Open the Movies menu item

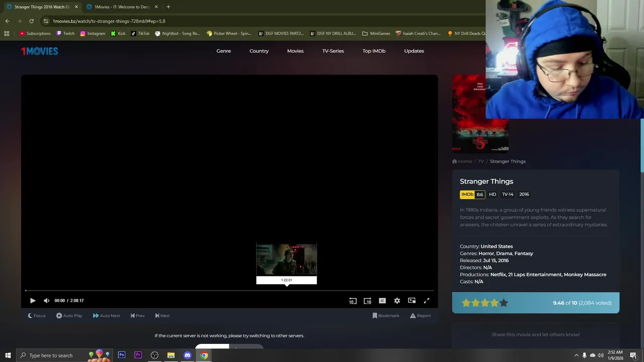(295, 51)
